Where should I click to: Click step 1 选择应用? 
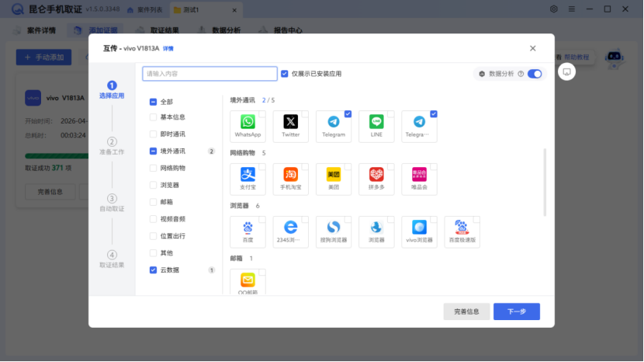pyautogui.click(x=112, y=90)
